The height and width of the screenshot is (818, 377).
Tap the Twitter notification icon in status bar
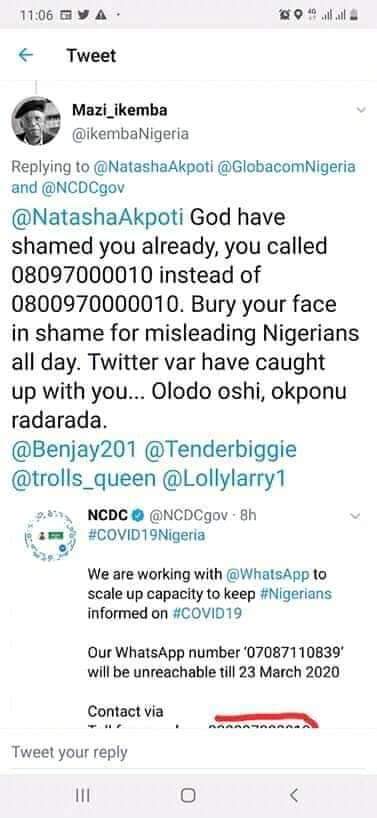coord(81,16)
